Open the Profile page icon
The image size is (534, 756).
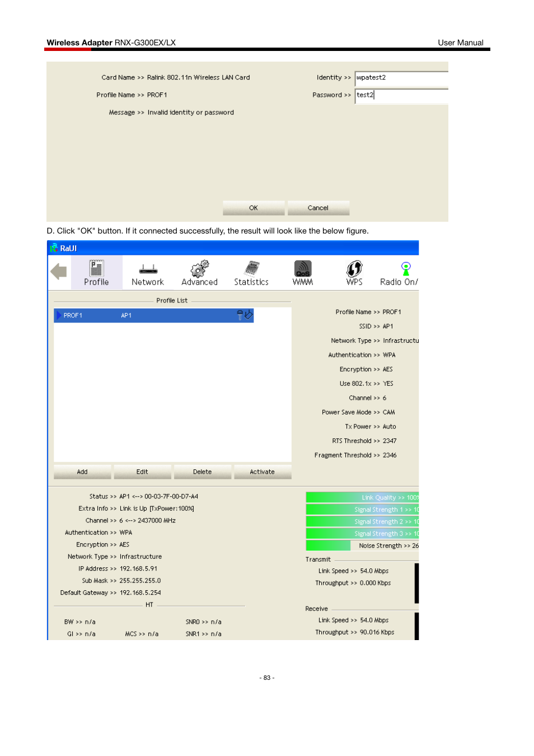[x=96, y=272]
